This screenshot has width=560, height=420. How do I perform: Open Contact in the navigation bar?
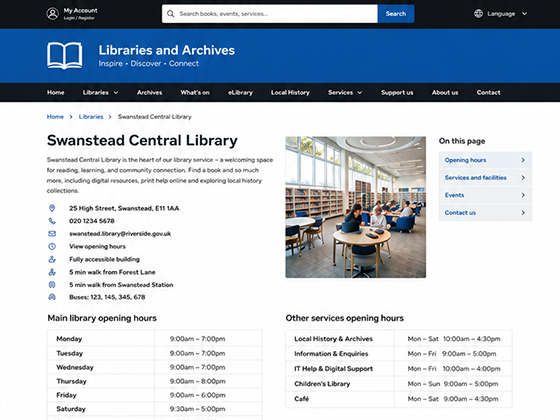click(488, 92)
